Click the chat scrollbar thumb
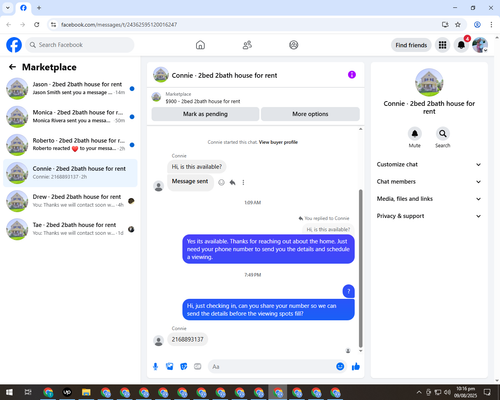Viewport: 500px width, 400px height. coord(360,268)
